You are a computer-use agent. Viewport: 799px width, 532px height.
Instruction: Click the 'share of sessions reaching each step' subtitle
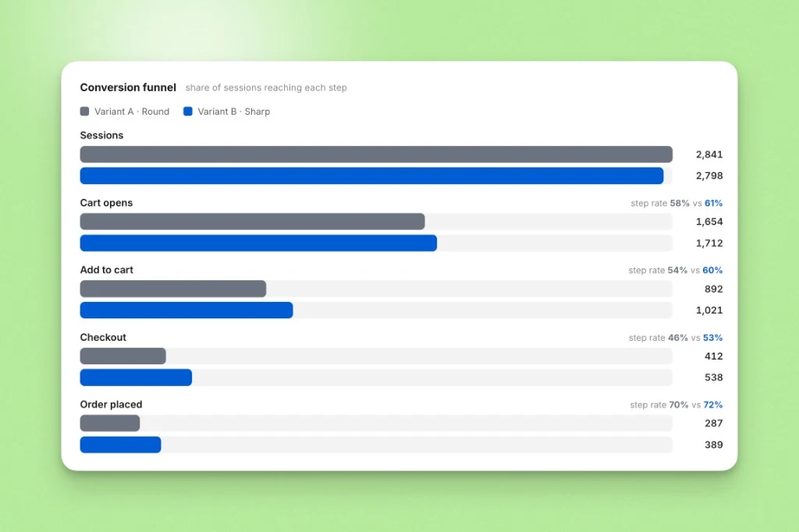[x=266, y=87]
